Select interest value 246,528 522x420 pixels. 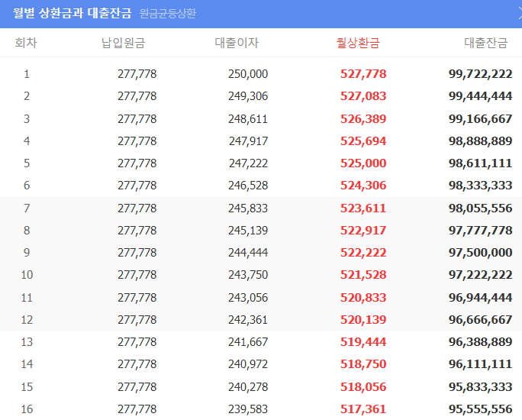(x=248, y=186)
